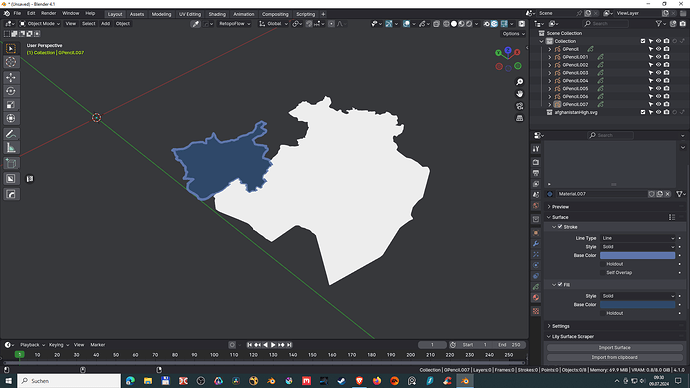Image resolution: width=690 pixels, height=388 pixels.
Task: Play the animation
Action: tap(273, 345)
